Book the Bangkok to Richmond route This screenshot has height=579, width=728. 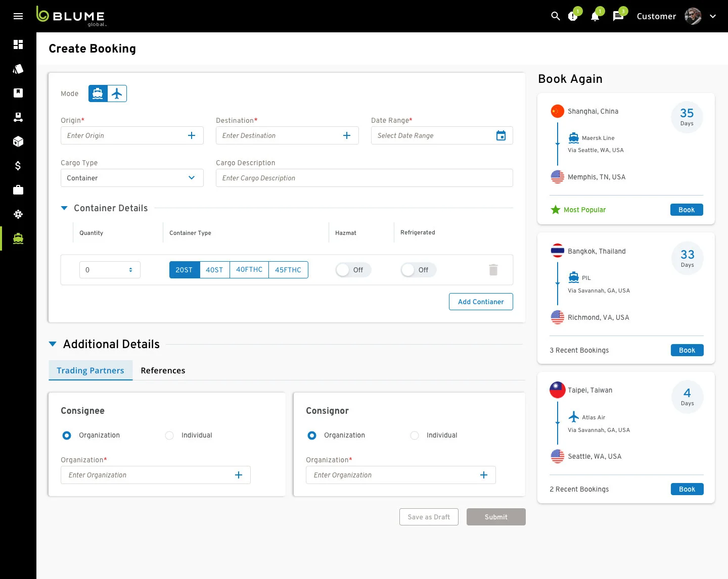tap(687, 350)
